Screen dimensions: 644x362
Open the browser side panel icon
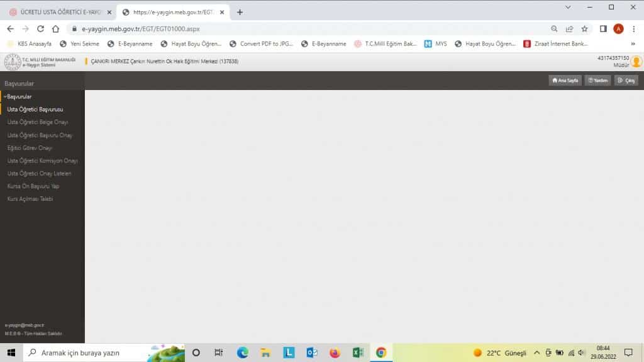(603, 29)
